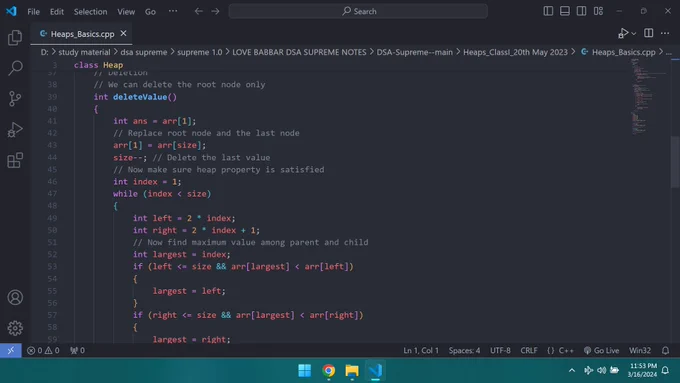Screen dimensions: 680x383
Task: Split the editor to the right
Action: 648,33
